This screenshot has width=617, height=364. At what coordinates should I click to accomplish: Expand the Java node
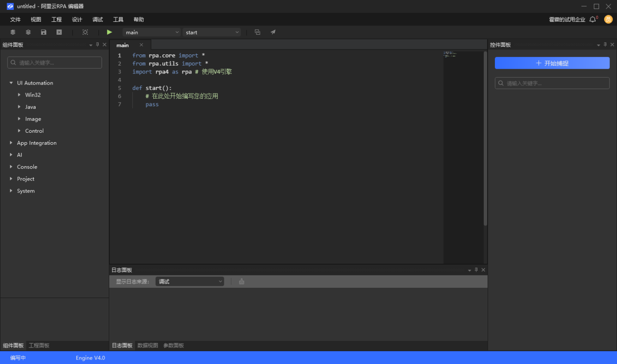click(19, 107)
